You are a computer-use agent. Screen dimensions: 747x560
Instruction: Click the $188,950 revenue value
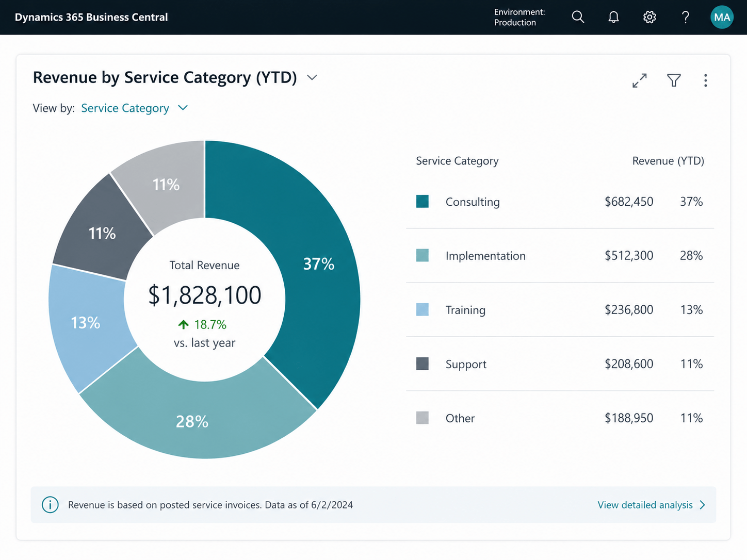(x=629, y=418)
